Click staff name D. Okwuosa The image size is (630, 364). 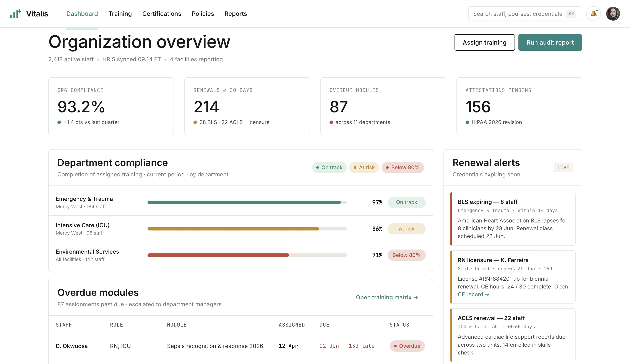tap(71, 346)
